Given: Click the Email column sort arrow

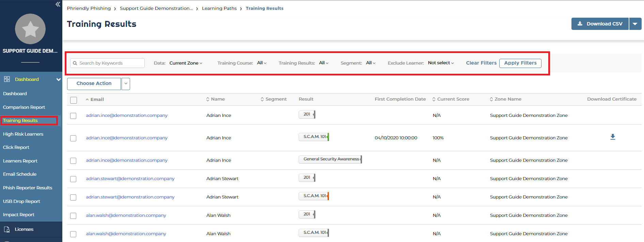Looking at the screenshot, I should click(x=87, y=100).
